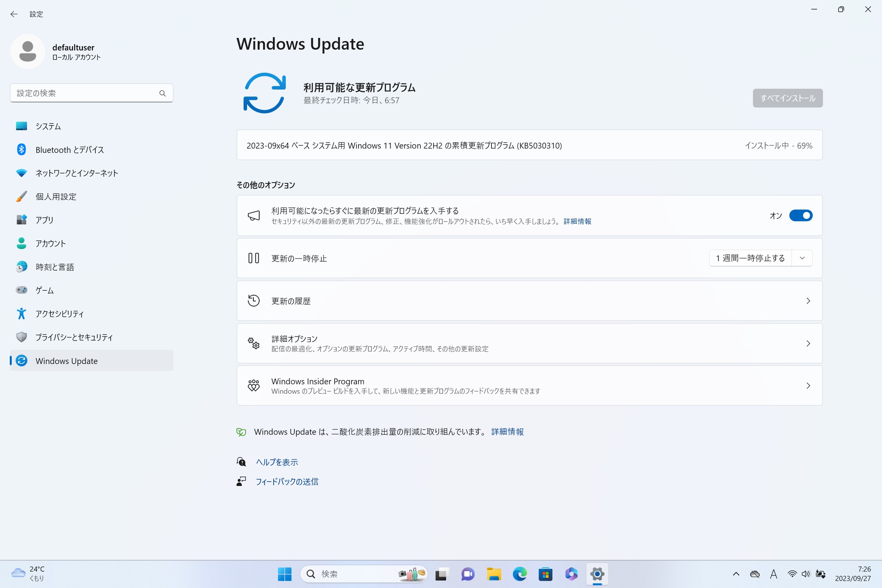
Task: Open File Explorer from the taskbar
Action: click(x=494, y=574)
